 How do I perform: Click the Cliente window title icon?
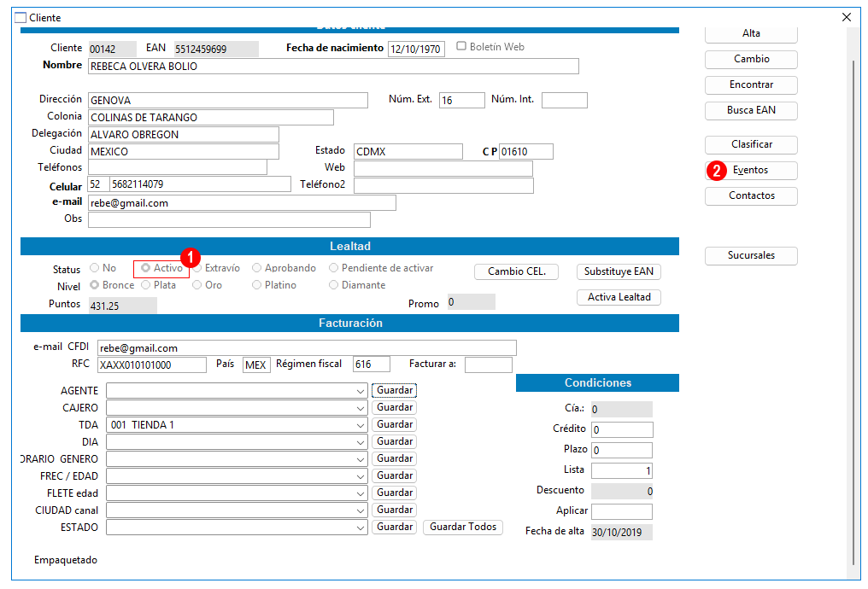pyautogui.click(x=20, y=18)
